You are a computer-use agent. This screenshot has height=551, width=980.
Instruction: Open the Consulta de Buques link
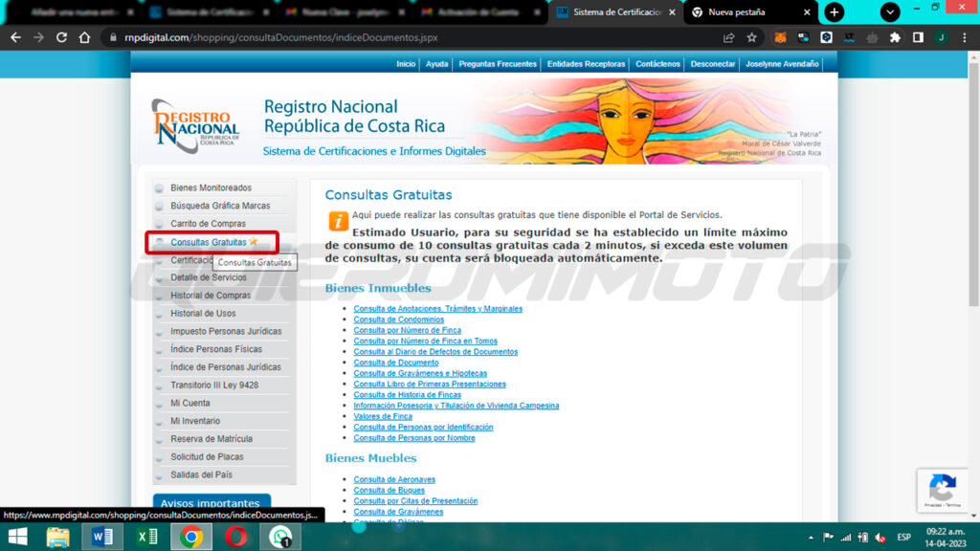click(389, 491)
